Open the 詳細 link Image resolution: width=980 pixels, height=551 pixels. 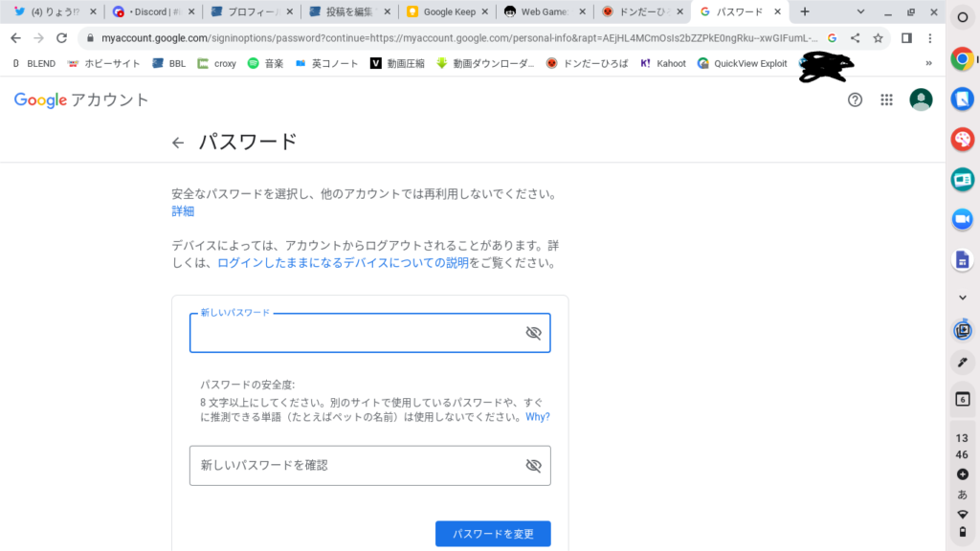point(183,211)
